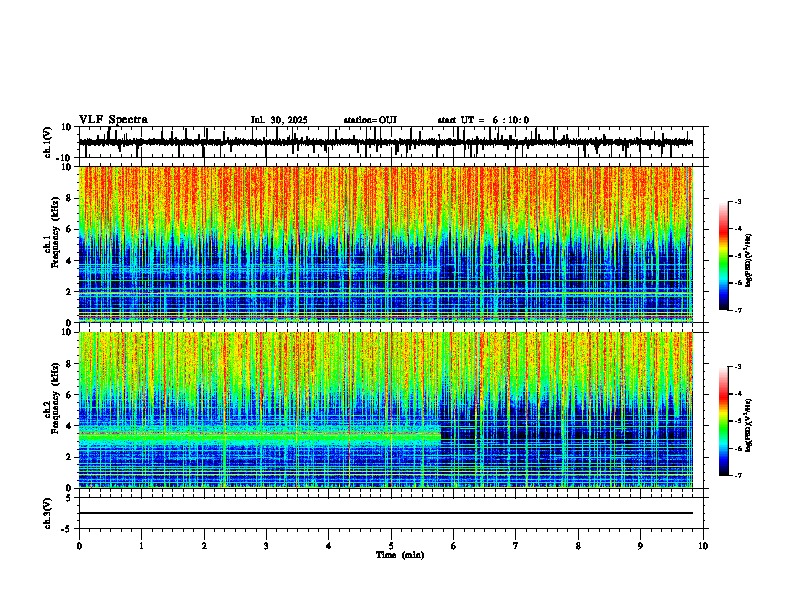Click the ch.2 green band near 3.5 kHz
The height and width of the screenshot is (612, 792).
tap(260, 436)
